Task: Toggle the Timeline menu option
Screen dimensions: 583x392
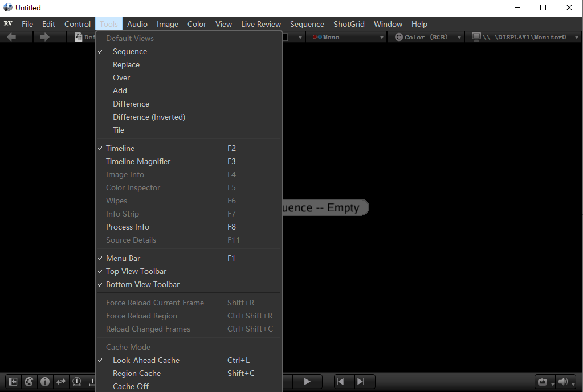Action: click(x=120, y=148)
